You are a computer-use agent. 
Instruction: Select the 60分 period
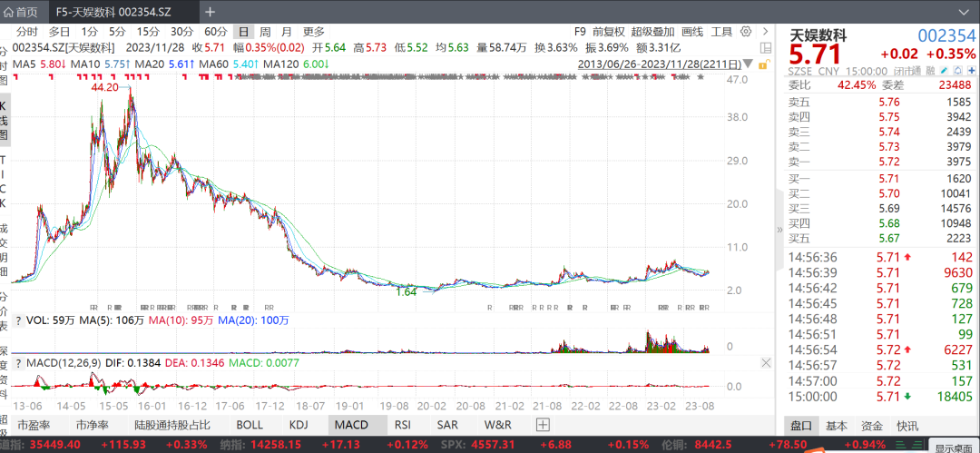click(216, 32)
